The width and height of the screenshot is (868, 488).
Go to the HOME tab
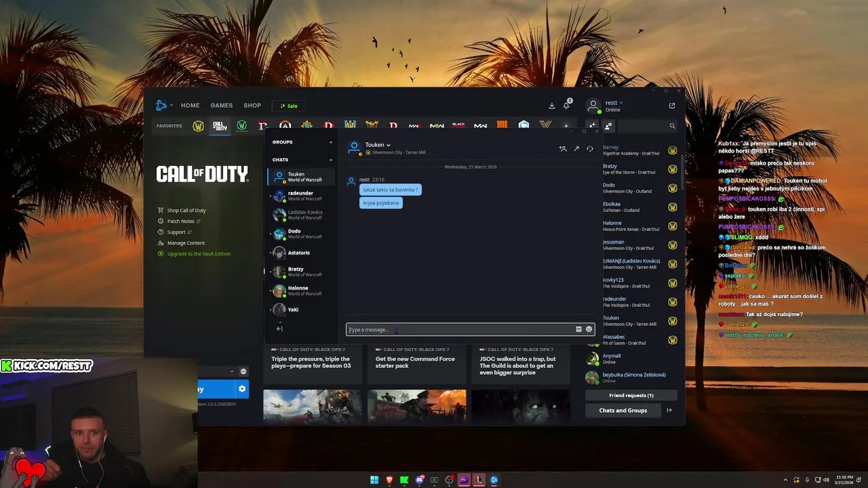pyautogui.click(x=190, y=106)
